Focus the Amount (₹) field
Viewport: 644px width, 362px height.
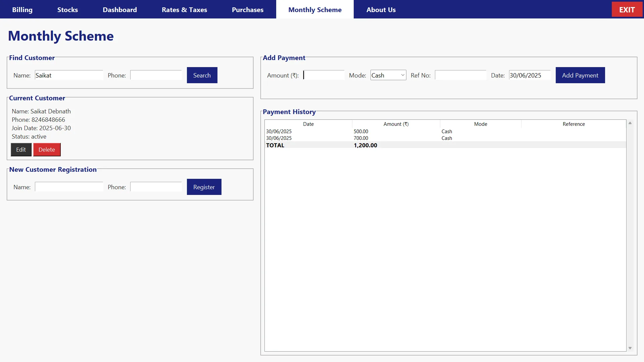324,75
